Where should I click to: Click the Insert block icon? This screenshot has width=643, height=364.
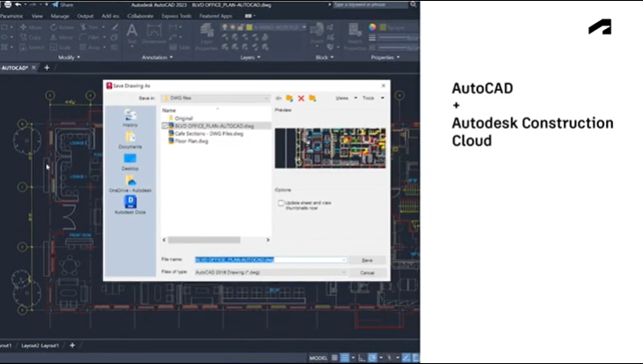pyautogui.click(x=317, y=34)
